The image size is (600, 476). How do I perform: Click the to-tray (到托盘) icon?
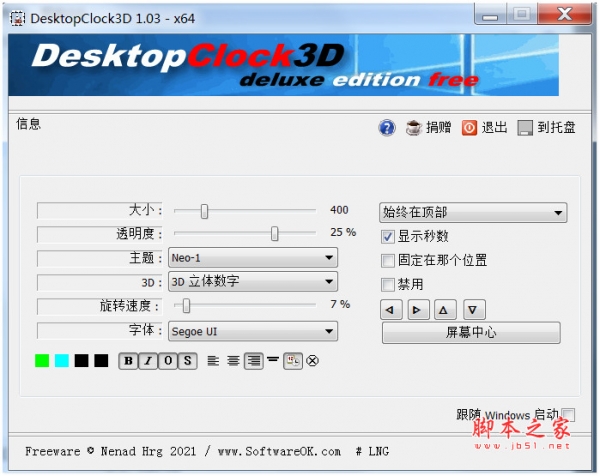525,128
